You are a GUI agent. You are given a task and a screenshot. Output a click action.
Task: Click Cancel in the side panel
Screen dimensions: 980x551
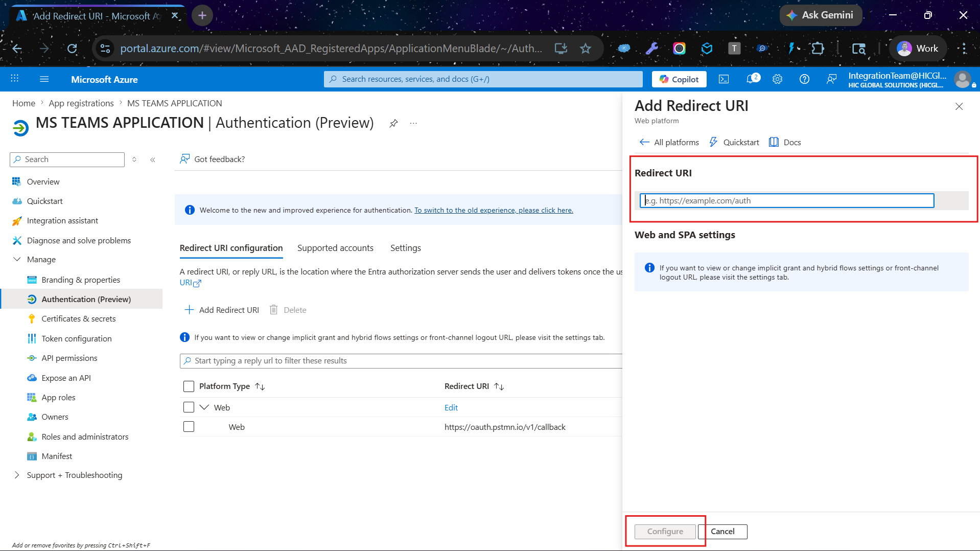click(x=722, y=532)
